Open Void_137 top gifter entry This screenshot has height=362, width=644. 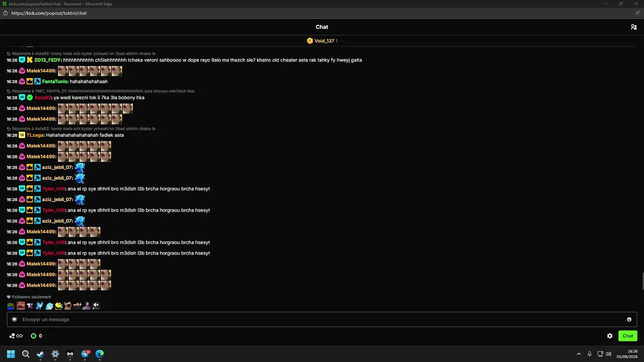point(322,41)
